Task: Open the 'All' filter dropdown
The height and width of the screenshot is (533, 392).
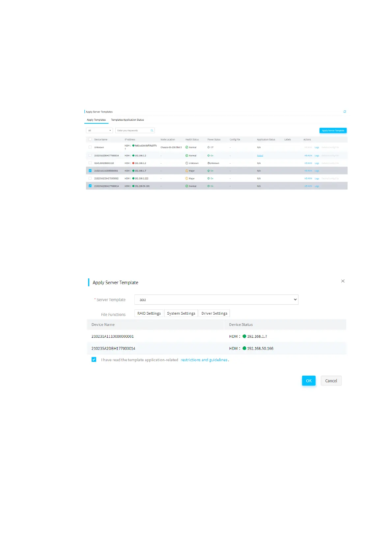Action: coord(99,131)
